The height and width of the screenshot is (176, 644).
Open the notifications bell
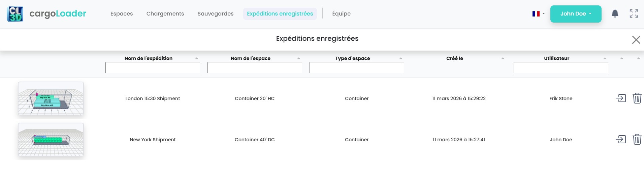click(x=615, y=13)
